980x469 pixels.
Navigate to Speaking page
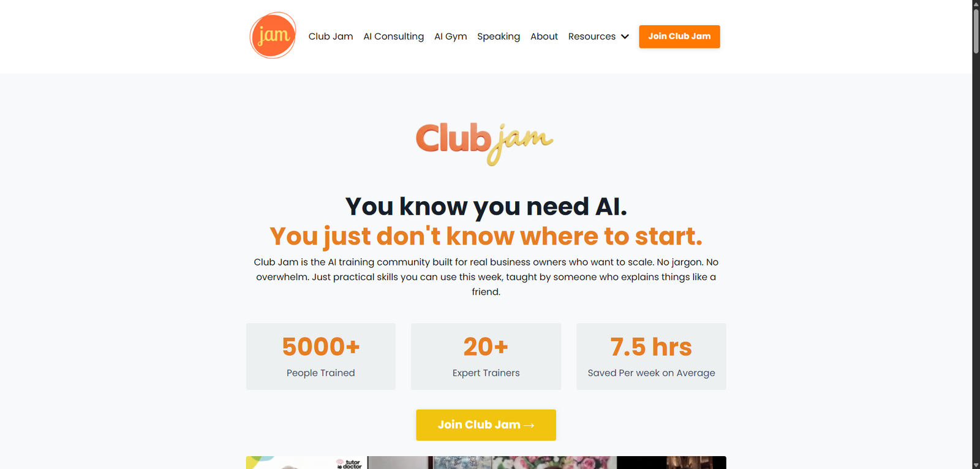499,37
